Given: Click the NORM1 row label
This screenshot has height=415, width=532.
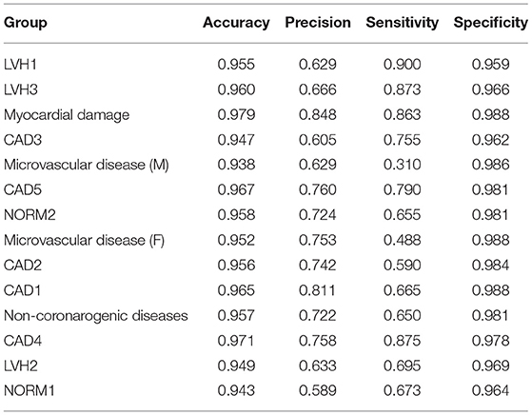Looking at the screenshot, I should (29, 391).
